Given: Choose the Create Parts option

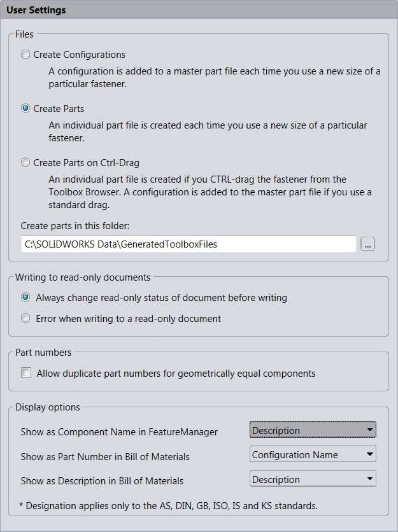Looking at the screenshot, I should coord(25,109).
